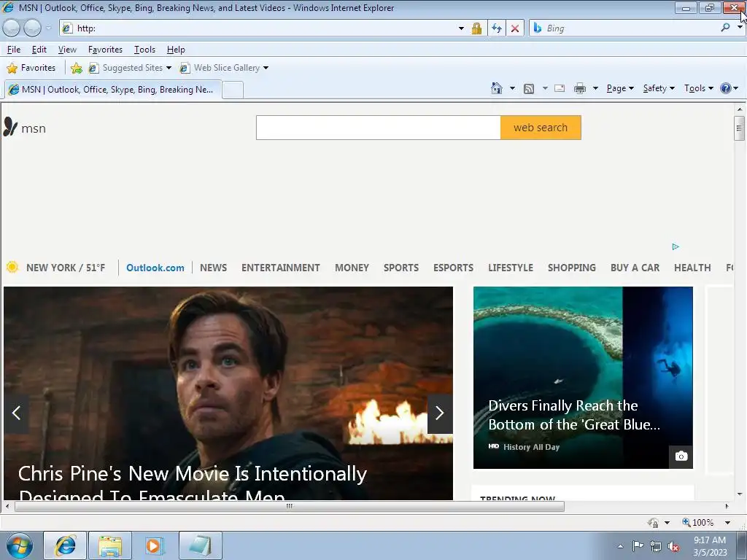This screenshot has height=560, width=747.
Task: Go to the SHOPPING section
Action: pyautogui.click(x=572, y=268)
